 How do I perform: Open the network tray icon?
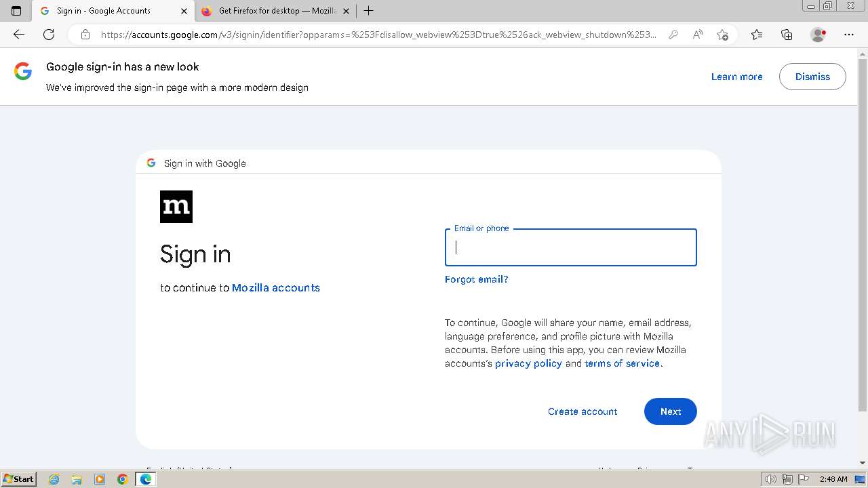(x=787, y=479)
